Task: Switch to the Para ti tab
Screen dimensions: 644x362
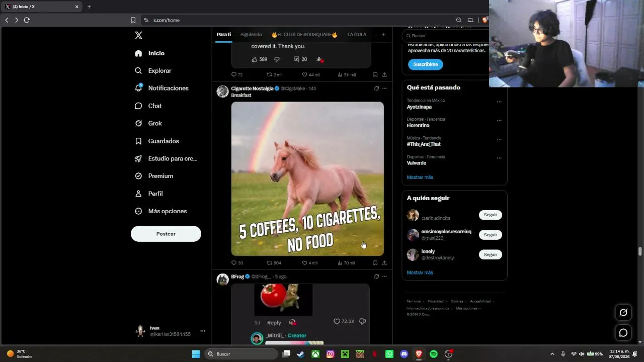Action: (224, 35)
